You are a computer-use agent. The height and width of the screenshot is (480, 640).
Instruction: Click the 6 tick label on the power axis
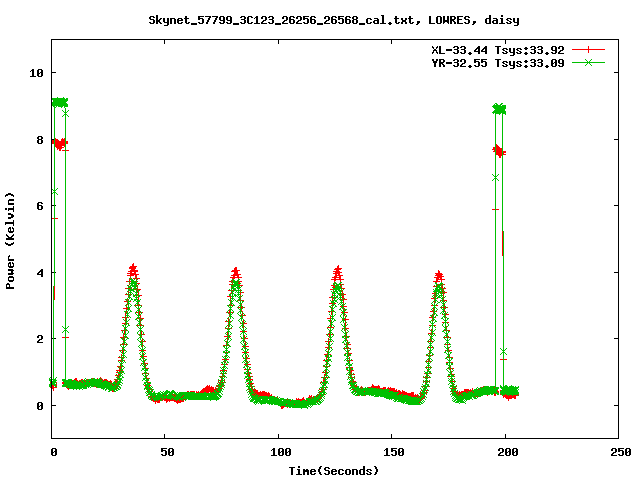click(38, 206)
